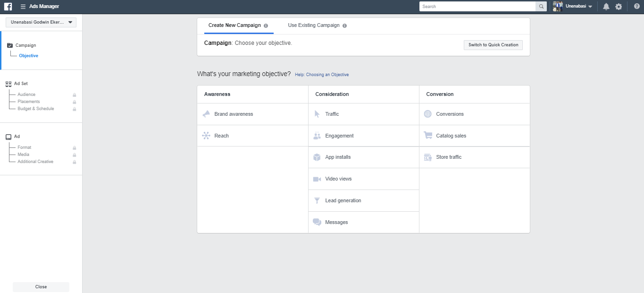Click into the Search input field

point(477,7)
